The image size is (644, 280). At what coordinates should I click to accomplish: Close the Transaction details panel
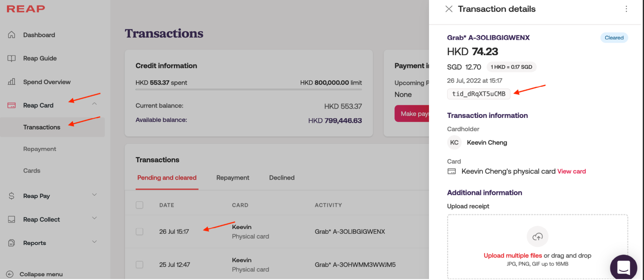point(449,9)
